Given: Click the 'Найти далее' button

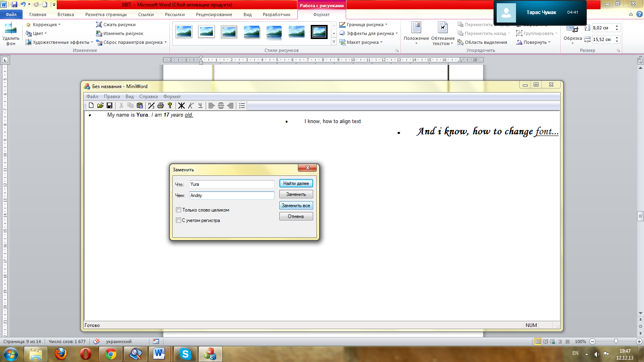Looking at the screenshot, I should pos(296,183).
